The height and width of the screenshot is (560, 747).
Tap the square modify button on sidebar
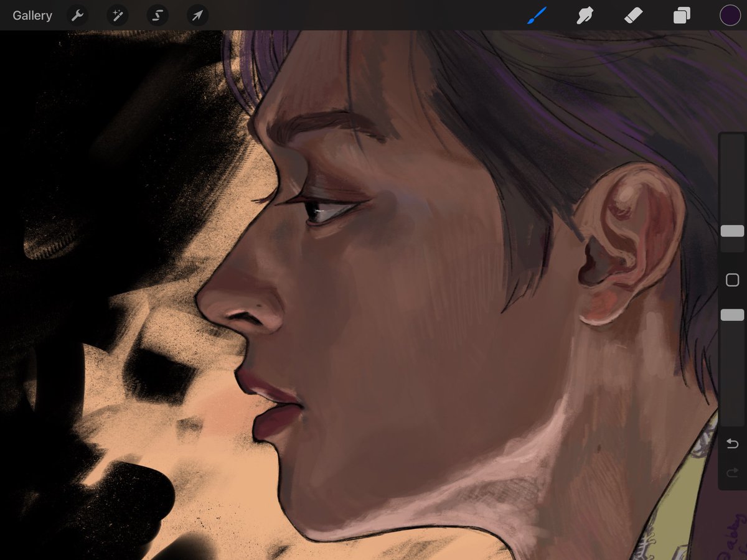(x=732, y=280)
